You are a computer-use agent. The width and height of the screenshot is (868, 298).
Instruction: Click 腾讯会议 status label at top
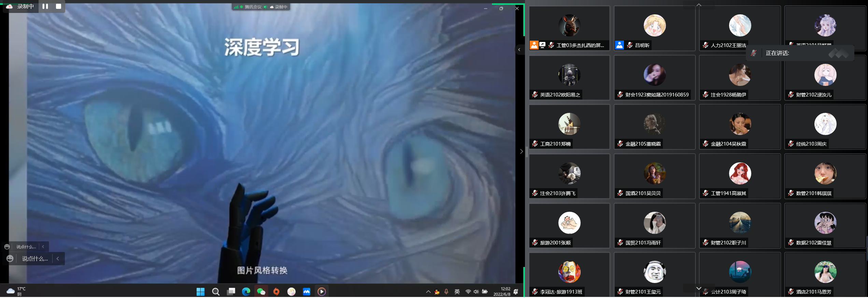(253, 7)
